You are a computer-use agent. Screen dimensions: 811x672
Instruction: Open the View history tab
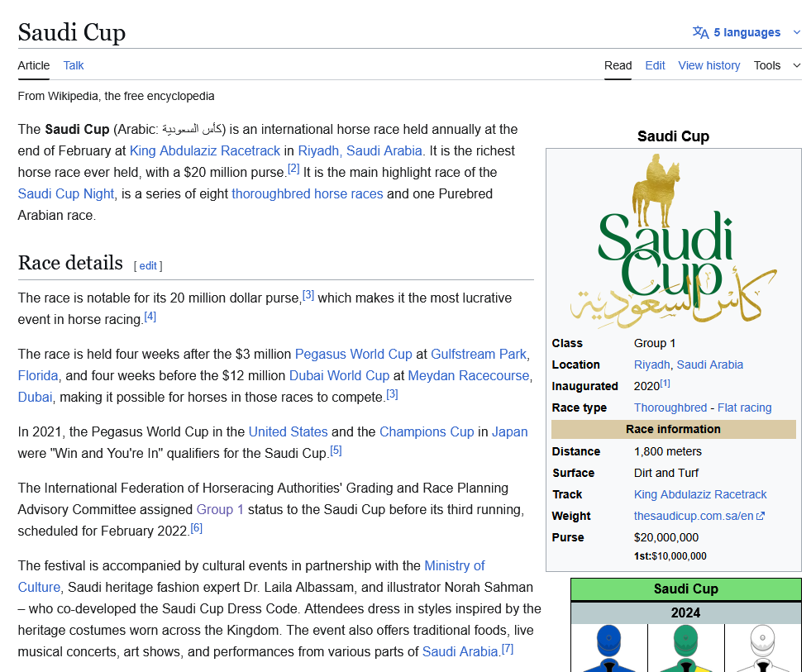[x=708, y=65]
